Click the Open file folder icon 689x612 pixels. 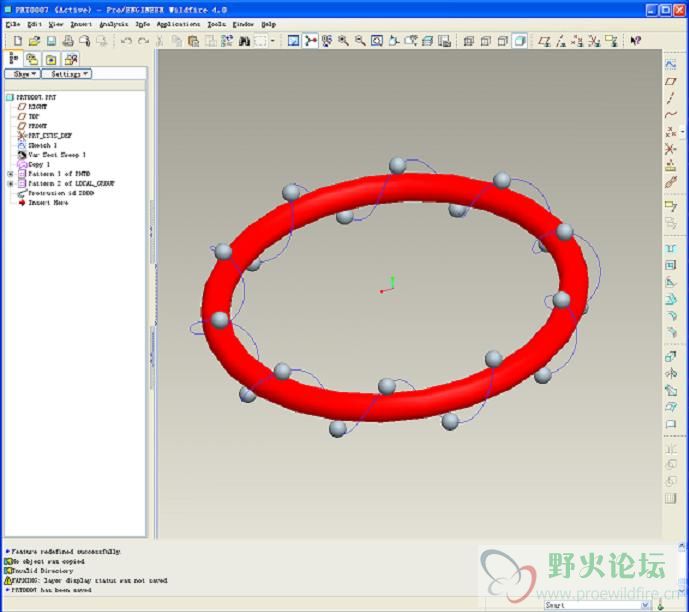(x=34, y=41)
